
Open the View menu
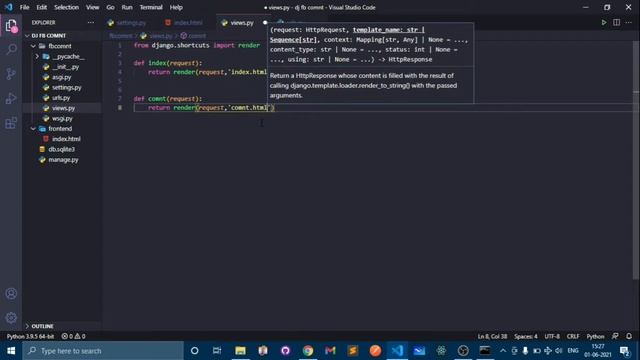(x=92, y=7)
